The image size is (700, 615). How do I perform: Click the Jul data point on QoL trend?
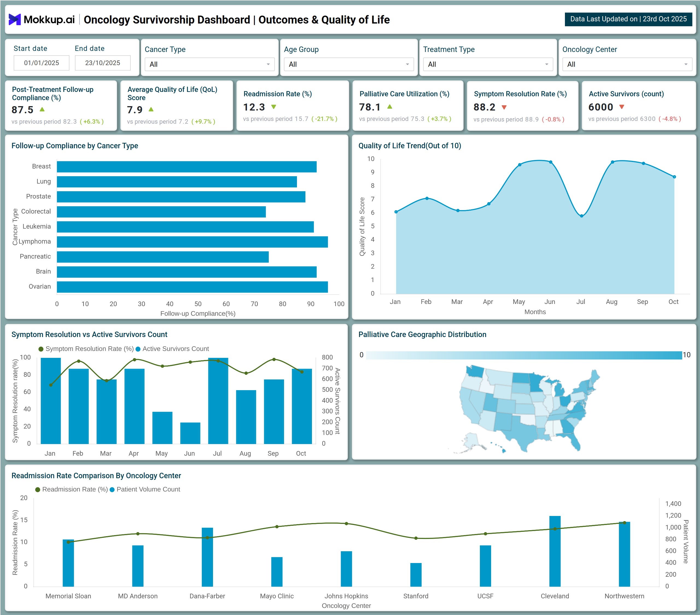tap(582, 216)
